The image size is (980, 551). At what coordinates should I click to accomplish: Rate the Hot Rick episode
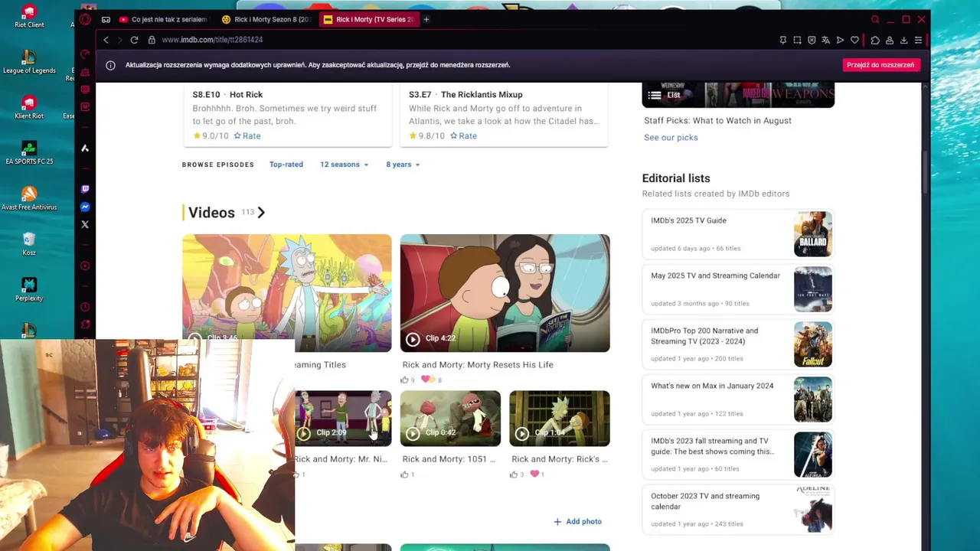tap(247, 135)
